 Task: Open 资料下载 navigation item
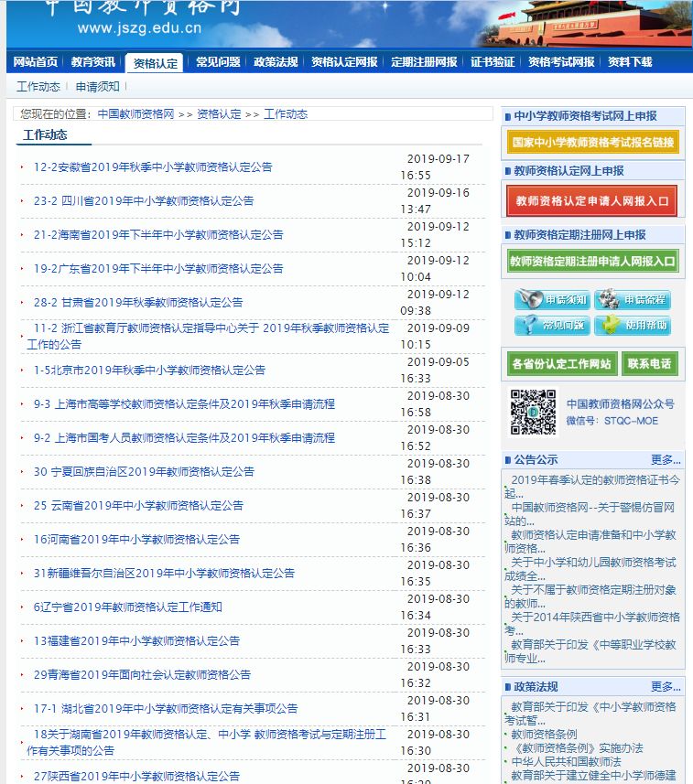630,62
